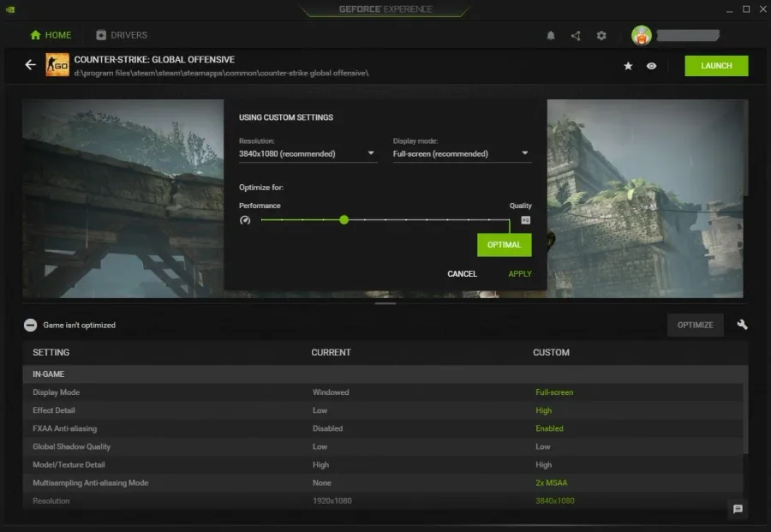Open the notifications bell icon
This screenshot has width=771, height=532.
[551, 35]
